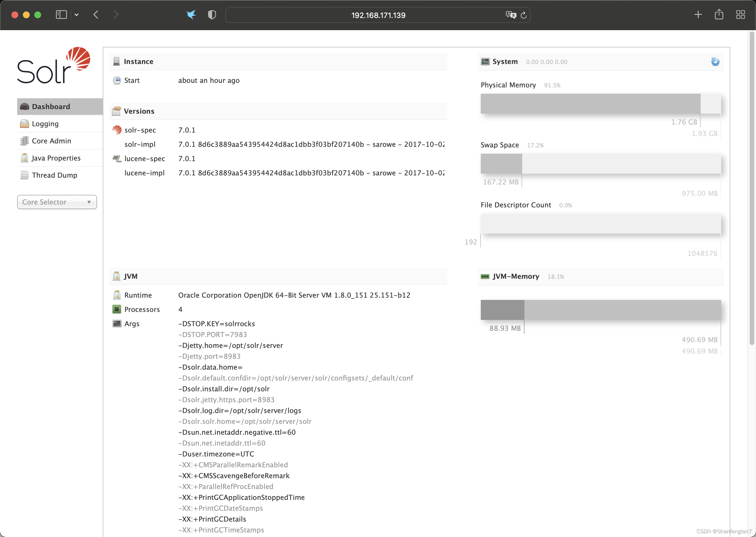Refresh System stats with blue reload icon
This screenshot has height=537, width=756.
[715, 61]
